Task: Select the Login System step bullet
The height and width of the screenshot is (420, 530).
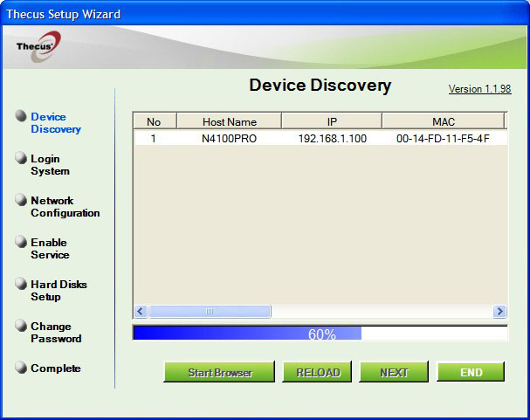Action: pos(21,158)
